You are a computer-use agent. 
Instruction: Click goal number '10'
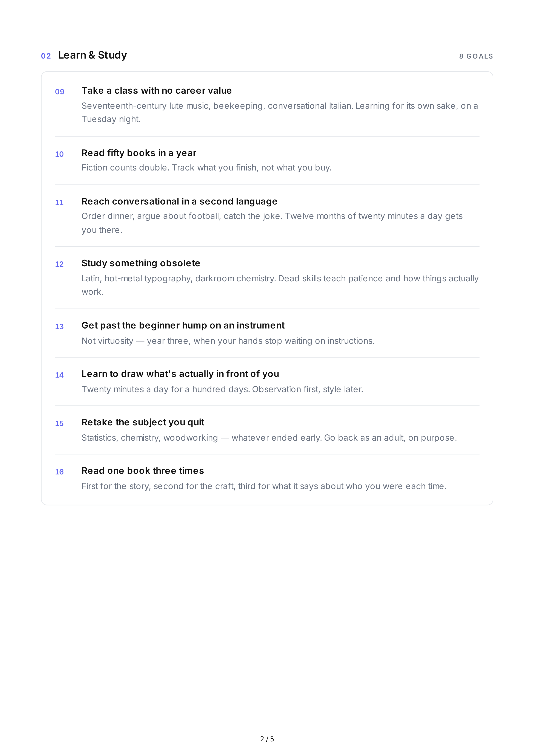[59, 154]
